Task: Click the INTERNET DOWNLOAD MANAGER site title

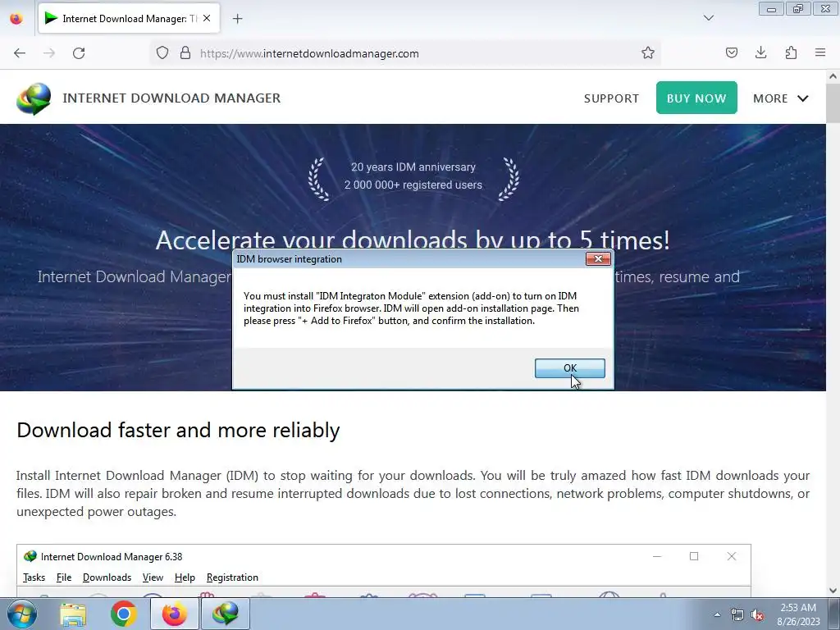Action: [171, 98]
